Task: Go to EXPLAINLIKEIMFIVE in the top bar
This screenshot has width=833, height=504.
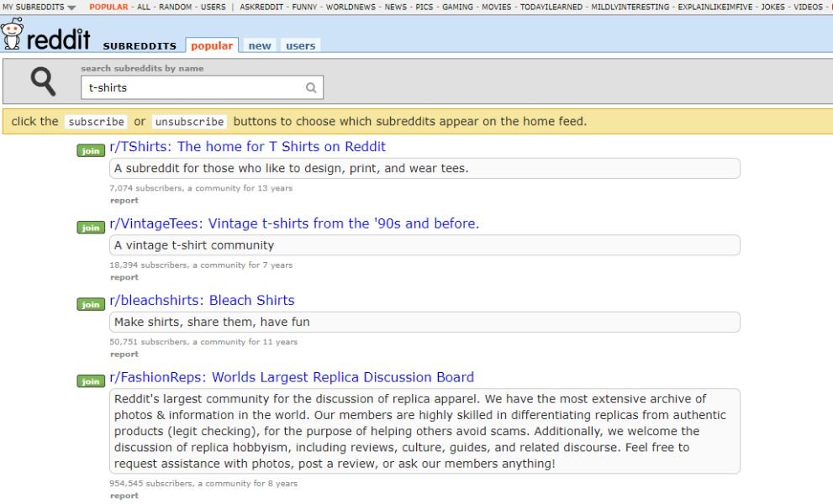Action: tap(715, 7)
